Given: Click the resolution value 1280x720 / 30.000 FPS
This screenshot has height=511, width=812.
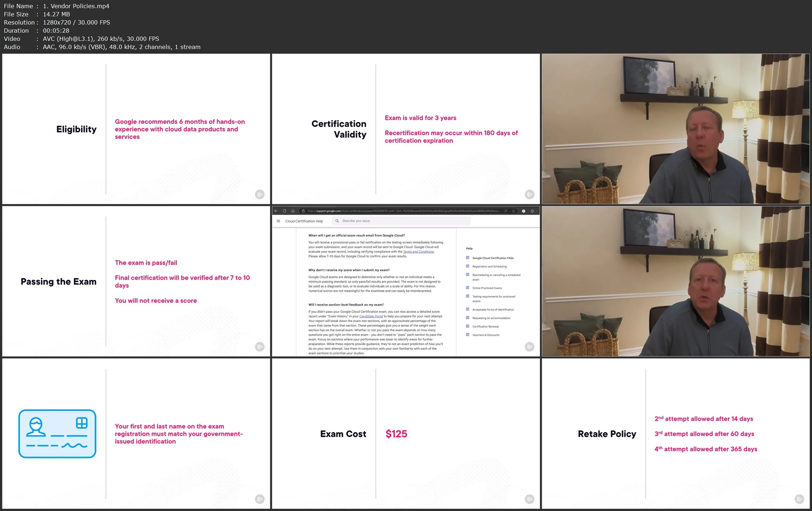Looking at the screenshot, I should [x=76, y=22].
